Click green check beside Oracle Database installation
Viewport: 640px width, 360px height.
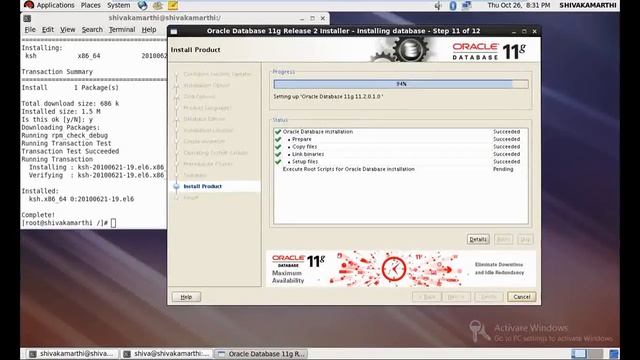(x=278, y=132)
